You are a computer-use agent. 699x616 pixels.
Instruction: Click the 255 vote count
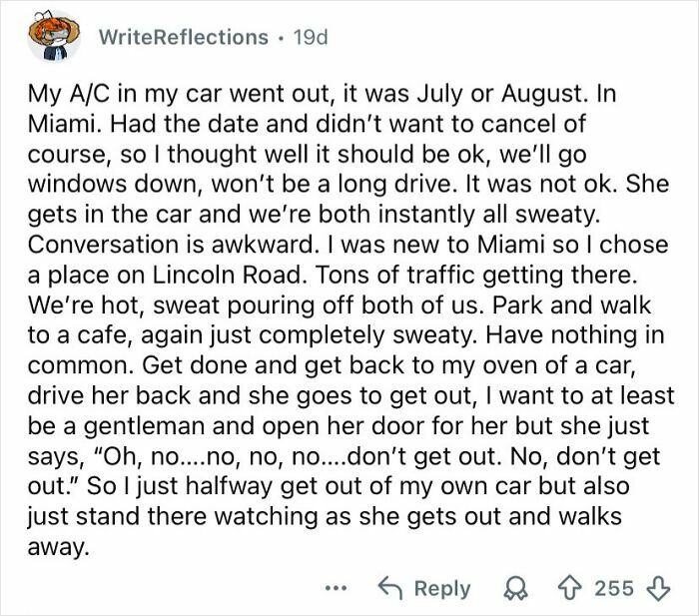[x=612, y=587]
